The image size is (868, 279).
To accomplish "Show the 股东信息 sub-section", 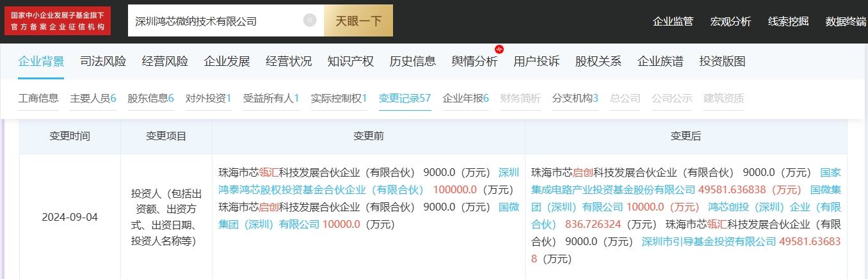I will point(150,98).
